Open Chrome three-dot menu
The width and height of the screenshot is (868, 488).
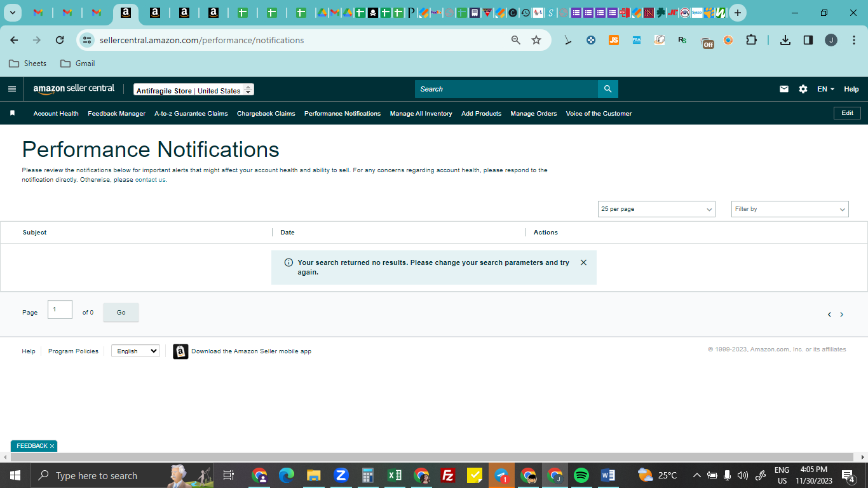[x=853, y=40]
